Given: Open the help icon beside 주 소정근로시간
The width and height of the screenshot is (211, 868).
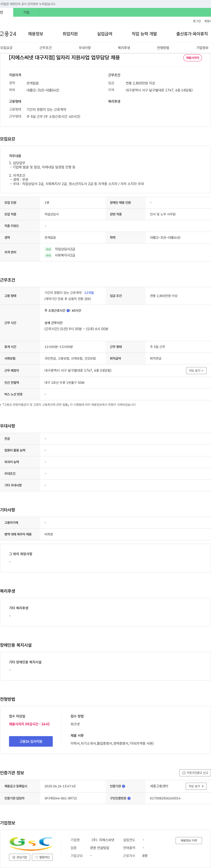Looking at the screenshot, I should pos(68,311).
